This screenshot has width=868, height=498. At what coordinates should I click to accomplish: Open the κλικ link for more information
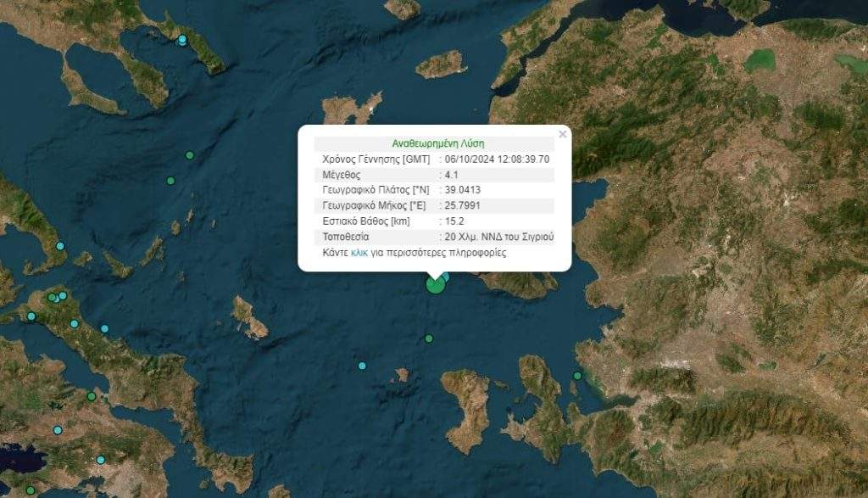(359, 253)
